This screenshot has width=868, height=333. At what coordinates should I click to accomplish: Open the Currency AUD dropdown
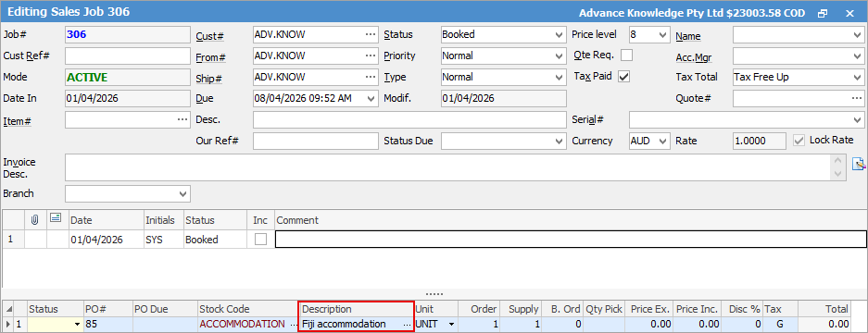pyautogui.click(x=663, y=141)
